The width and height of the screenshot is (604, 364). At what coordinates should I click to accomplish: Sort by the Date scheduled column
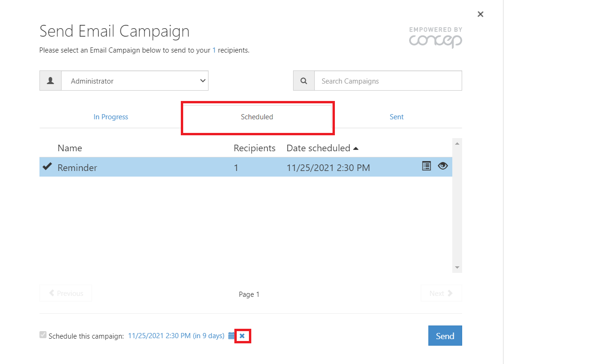coord(323,148)
